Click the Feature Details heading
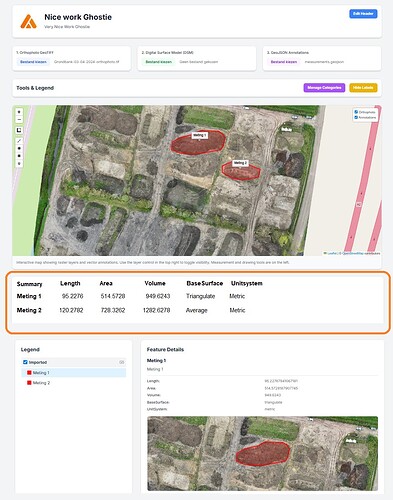393x500 pixels. (x=165, y=350)
